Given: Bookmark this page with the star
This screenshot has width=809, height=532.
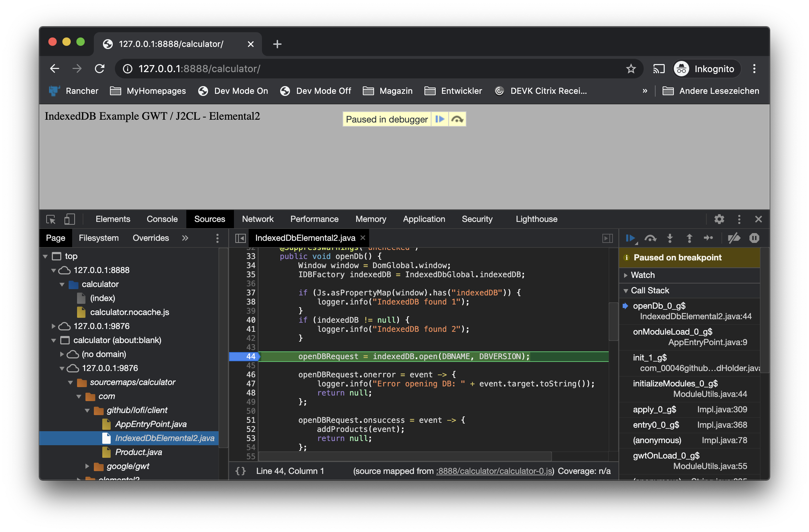Looking at the screenshot, I should 631,69.
